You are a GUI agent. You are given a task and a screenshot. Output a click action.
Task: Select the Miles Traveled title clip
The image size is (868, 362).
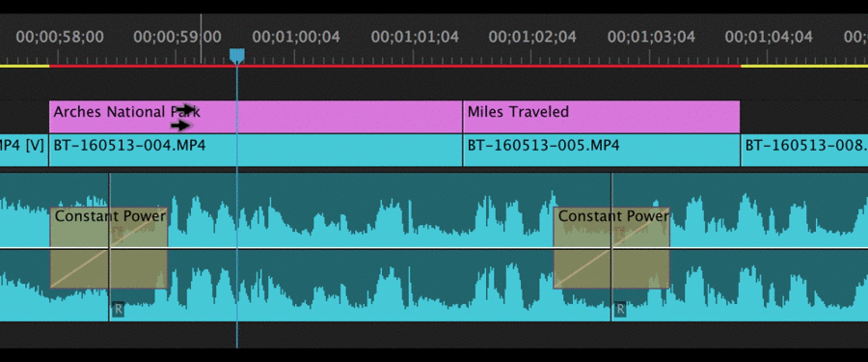coord(601,117)
